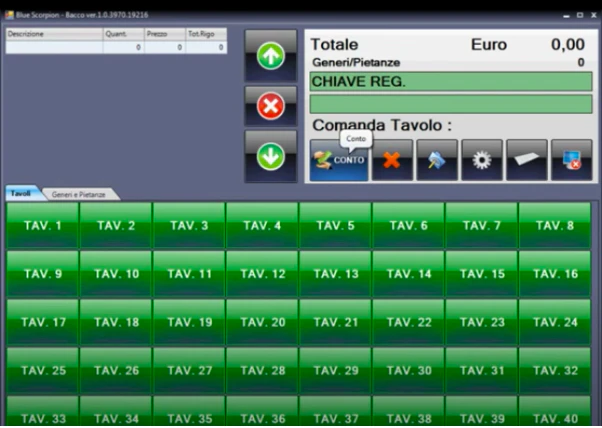This screenshot has width=602, height=428.
Task: Switch to the Generi e Pietanze tab
Action: (79, 194)
